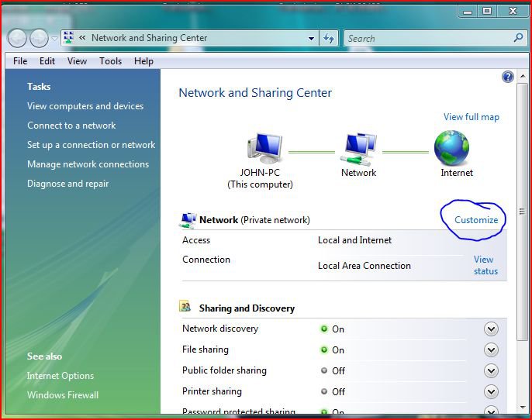Click the Back navigation arrow button
Viewport: 532px width, 420px height.
pyautogui.click(x=17, y=38)
